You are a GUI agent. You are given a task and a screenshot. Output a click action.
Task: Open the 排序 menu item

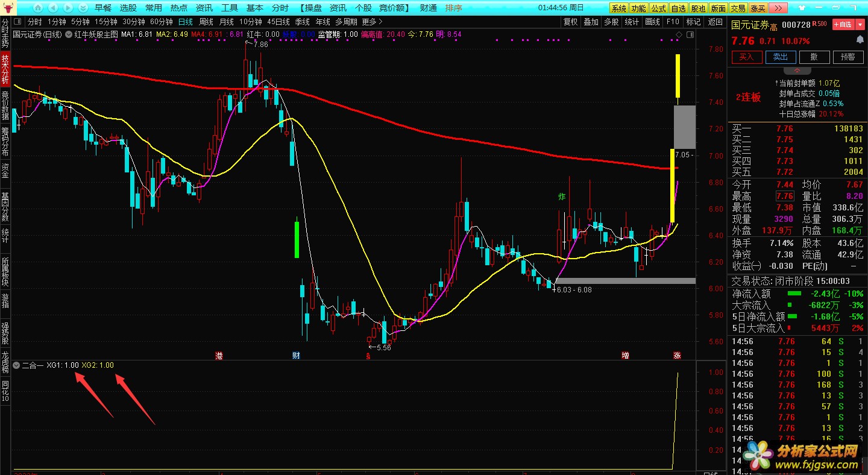(x=454, y=8)
